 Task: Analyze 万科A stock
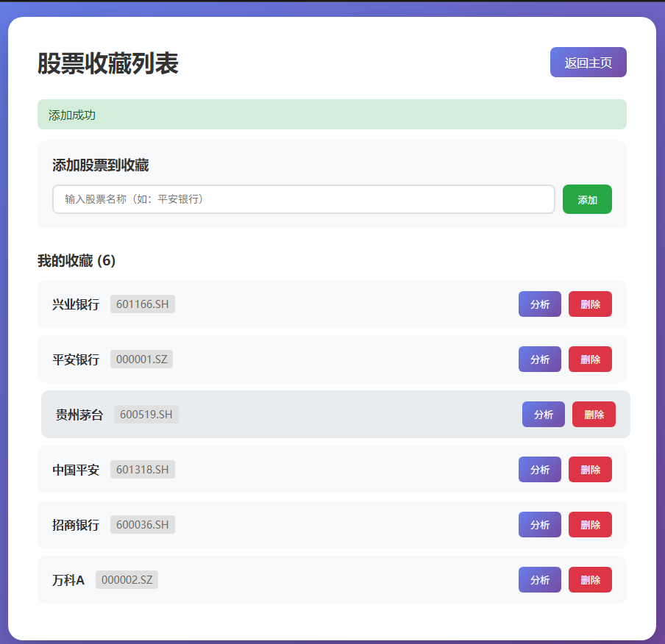click(x=539, y=579)
